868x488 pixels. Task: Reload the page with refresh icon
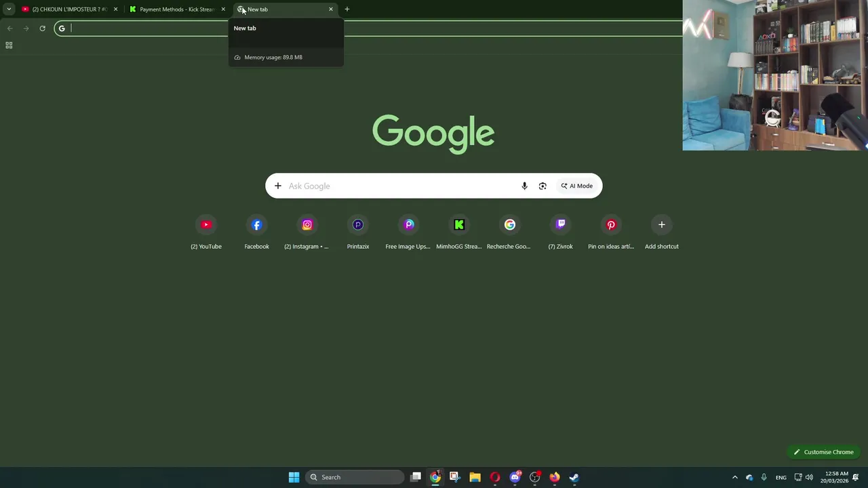pos(42,28)
